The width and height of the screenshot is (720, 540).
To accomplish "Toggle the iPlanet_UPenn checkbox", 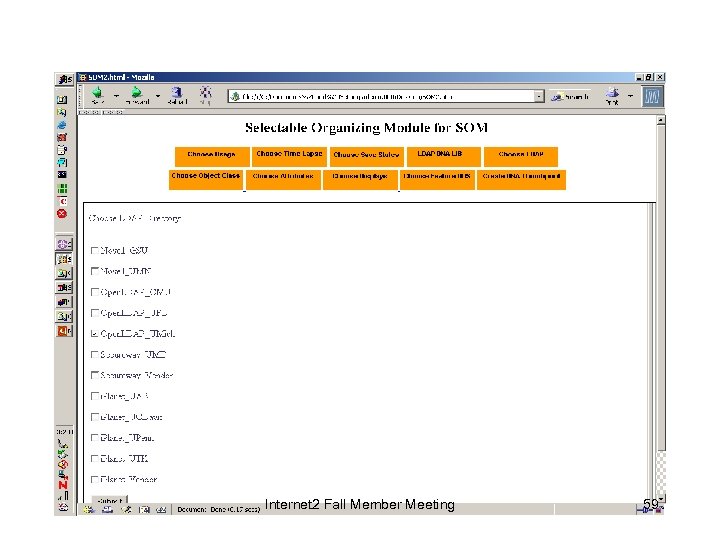I will pos(95,438).
